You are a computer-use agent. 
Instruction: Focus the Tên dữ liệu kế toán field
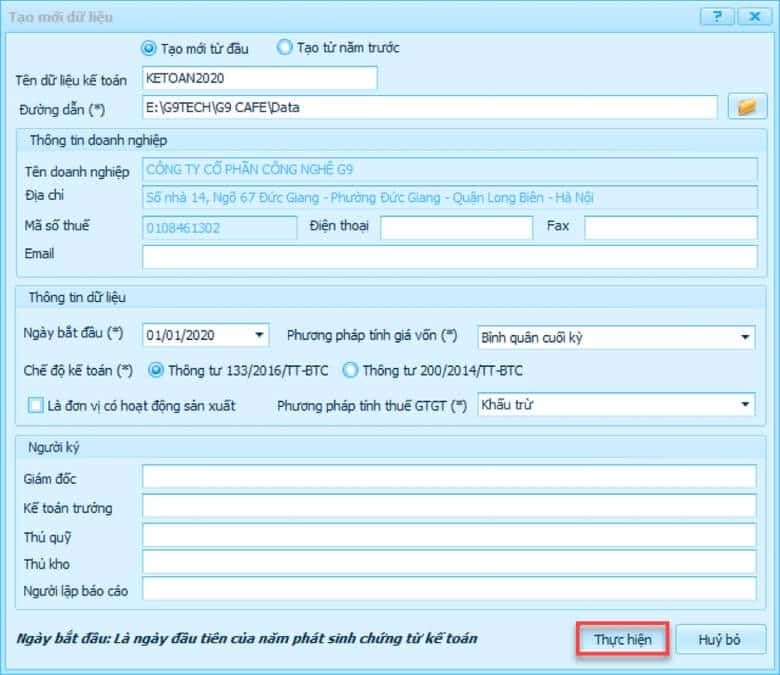[260, 78]
